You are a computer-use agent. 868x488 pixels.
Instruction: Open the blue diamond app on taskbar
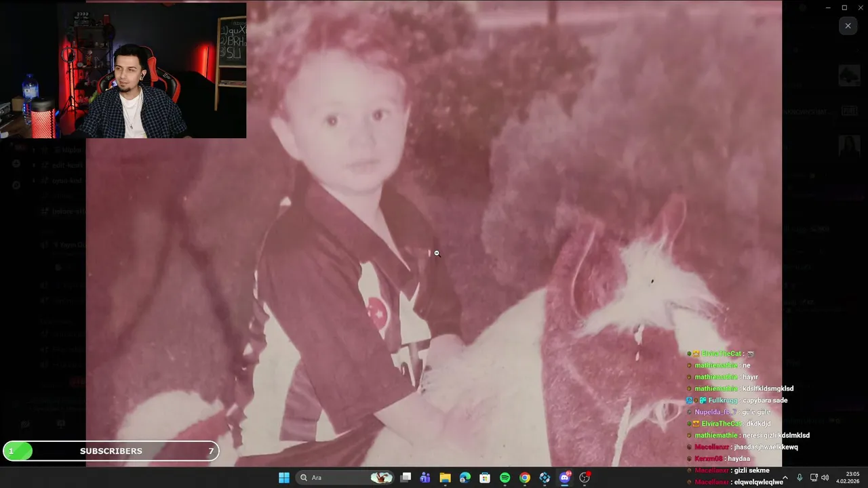tap(545, 478)
